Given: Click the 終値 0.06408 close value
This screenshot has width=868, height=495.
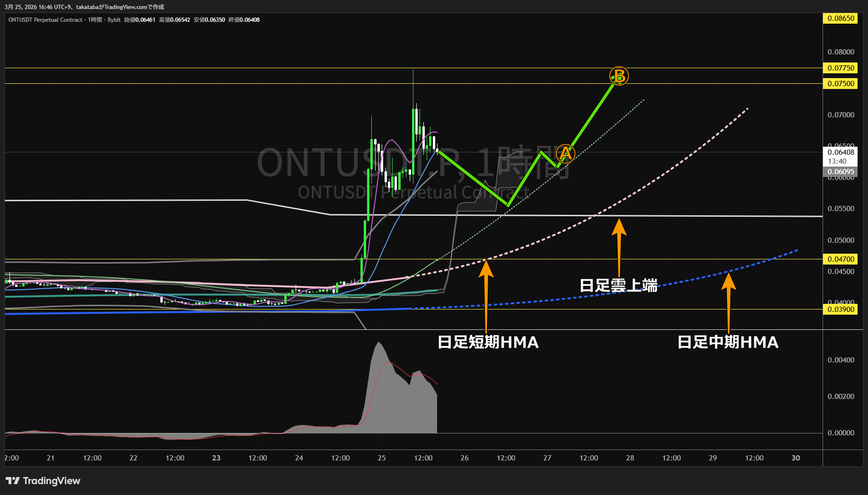Looking at the screenshot, I should click(244, 20).
